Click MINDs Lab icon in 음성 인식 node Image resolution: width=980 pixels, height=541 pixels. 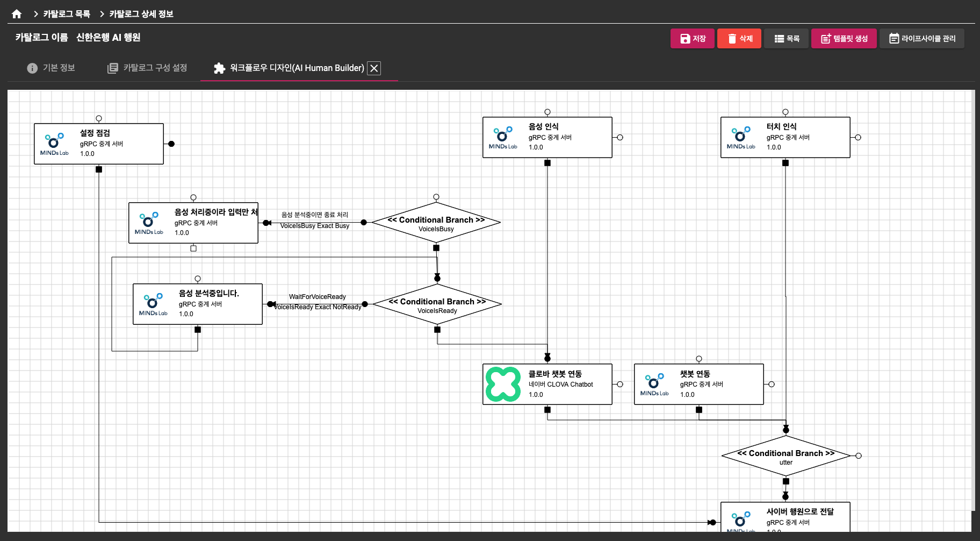click(x=503, y=137)
